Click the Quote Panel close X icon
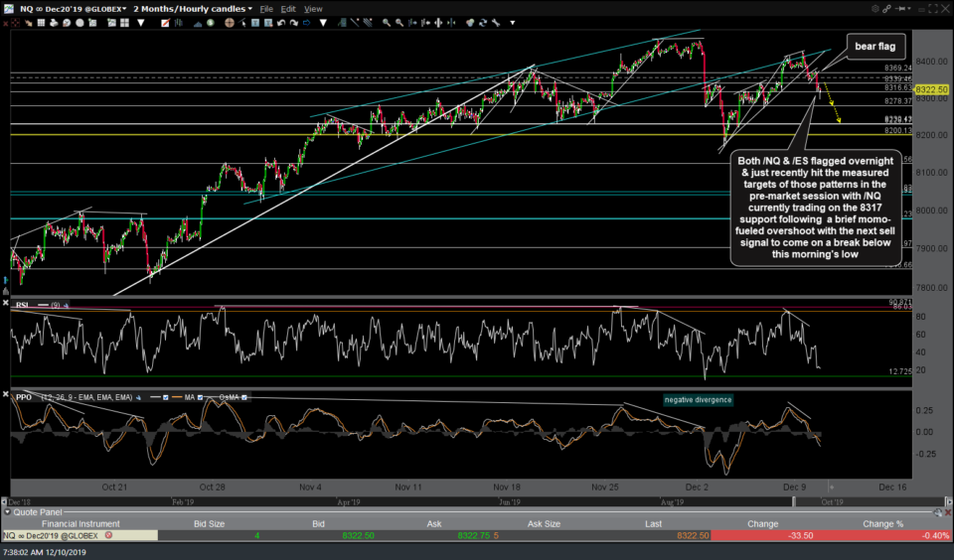The width and height of the screenshot is (954, 560). (x=948, y=512)
